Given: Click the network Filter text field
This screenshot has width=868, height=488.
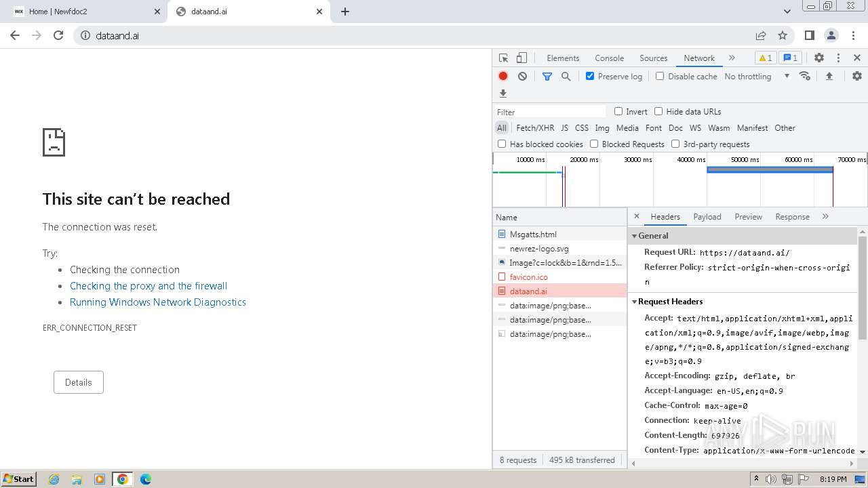Looking at the screenshot, I should [x=551, y=112].
